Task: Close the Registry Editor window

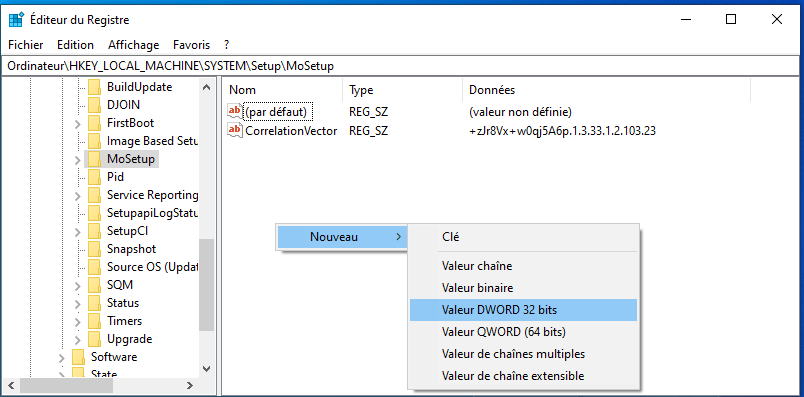Action: coord(776,19)
